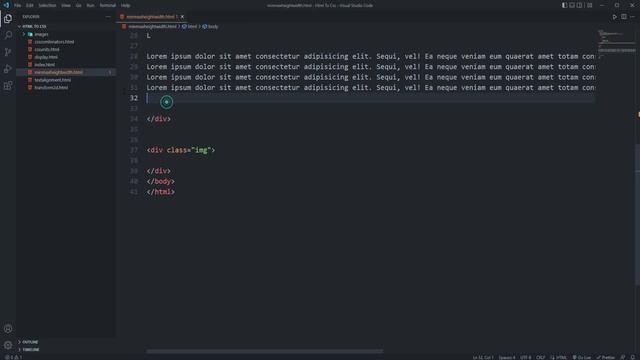This screenshot has height=360, width=640.
Task: Expand the Timeline section
Action: point(31,350)
